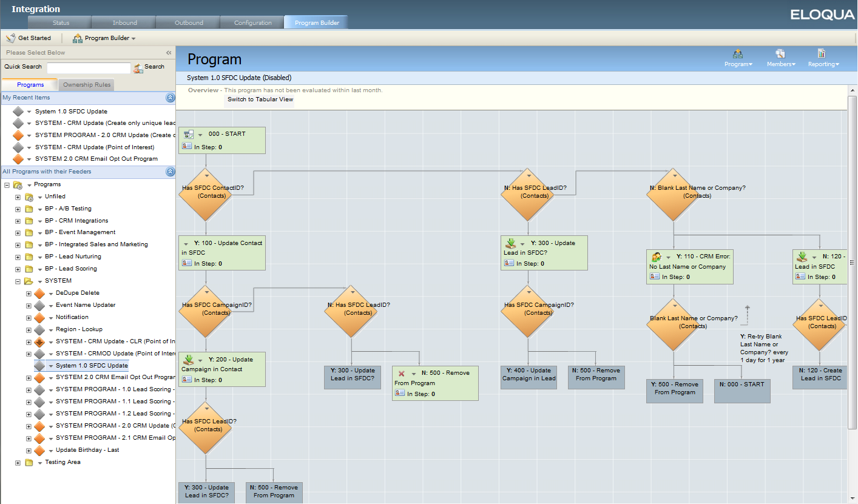Open the Members menu icon
This screenshot has height=504, width=858.
coord(780,58)
